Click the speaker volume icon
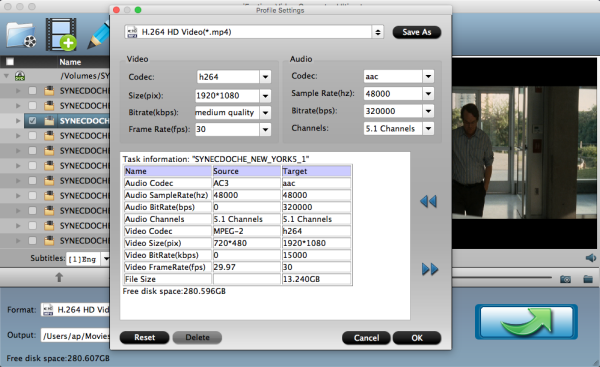This screenshot has width=600, height=367. tap(591, 258)
